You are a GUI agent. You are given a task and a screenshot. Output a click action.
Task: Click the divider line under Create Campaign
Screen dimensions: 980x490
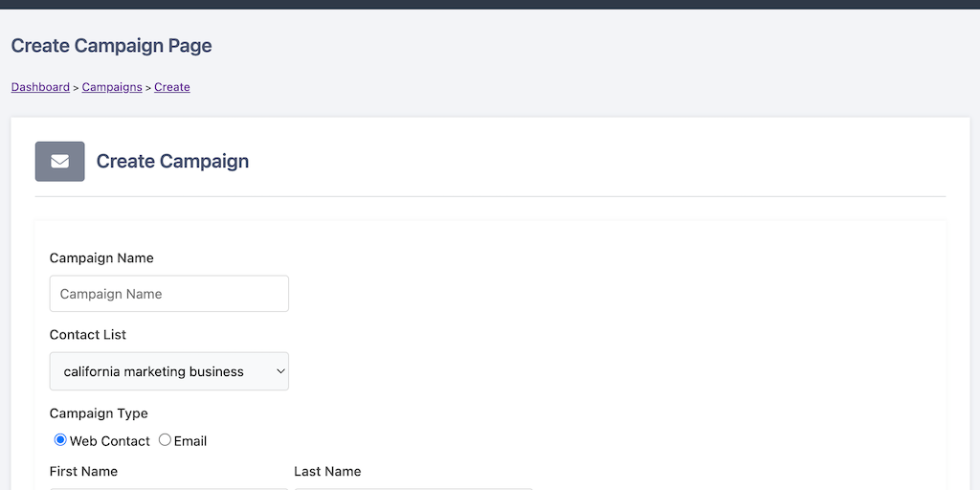click(x=490, y=196)
